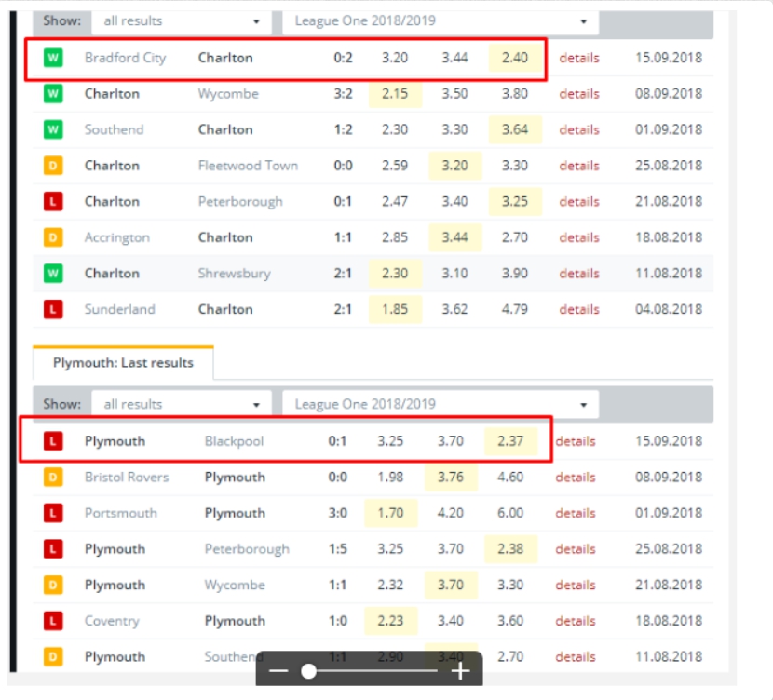The height and width of the screenshot is (700, 773).
Task: Click the W result icon for Charlton–Wycombe
Action: (x=53, y=94)
